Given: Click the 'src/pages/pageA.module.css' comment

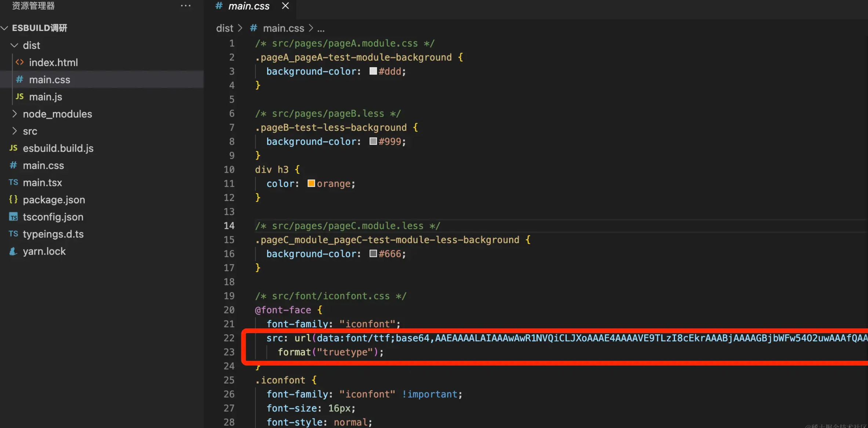Looking at the screenshot, I should [x=345, y=43].
